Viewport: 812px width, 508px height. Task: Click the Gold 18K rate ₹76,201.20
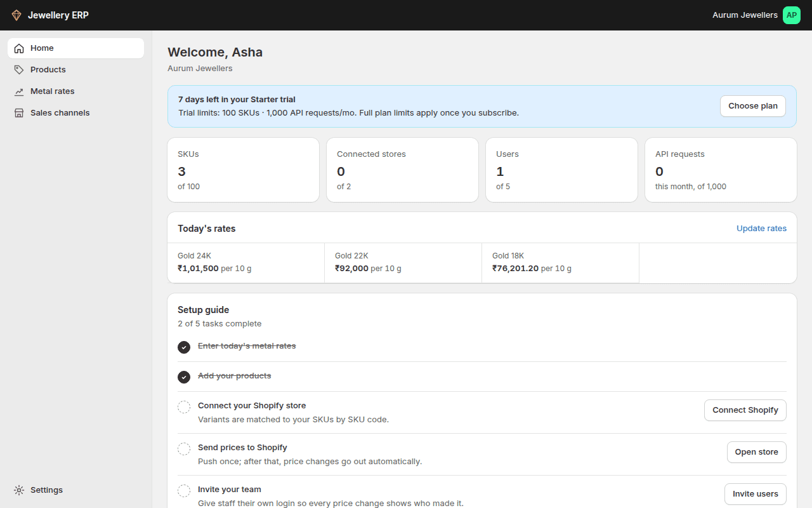515,269
